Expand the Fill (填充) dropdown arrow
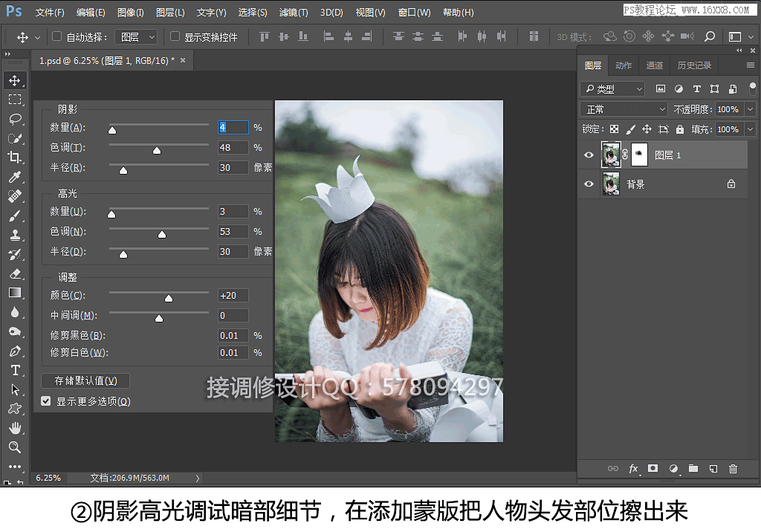The width and height of the screenshot is (761, 532). coord(751,129)
